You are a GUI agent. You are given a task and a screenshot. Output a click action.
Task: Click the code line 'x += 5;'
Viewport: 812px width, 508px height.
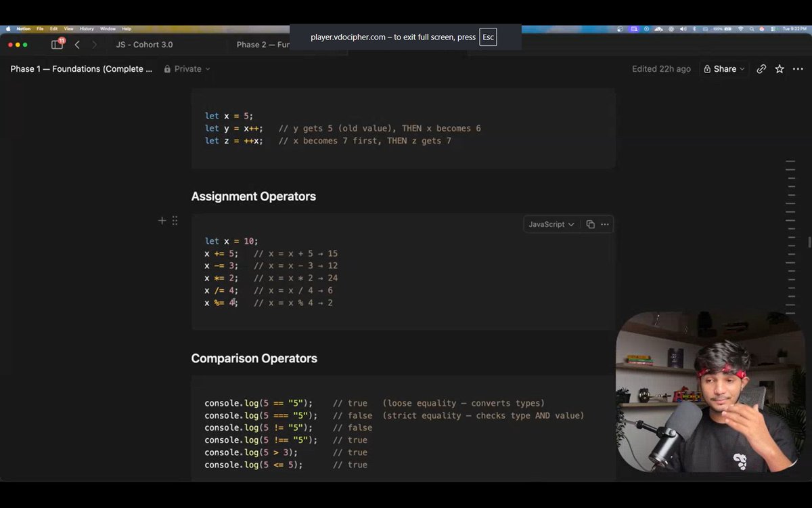(x=221, y=253)
